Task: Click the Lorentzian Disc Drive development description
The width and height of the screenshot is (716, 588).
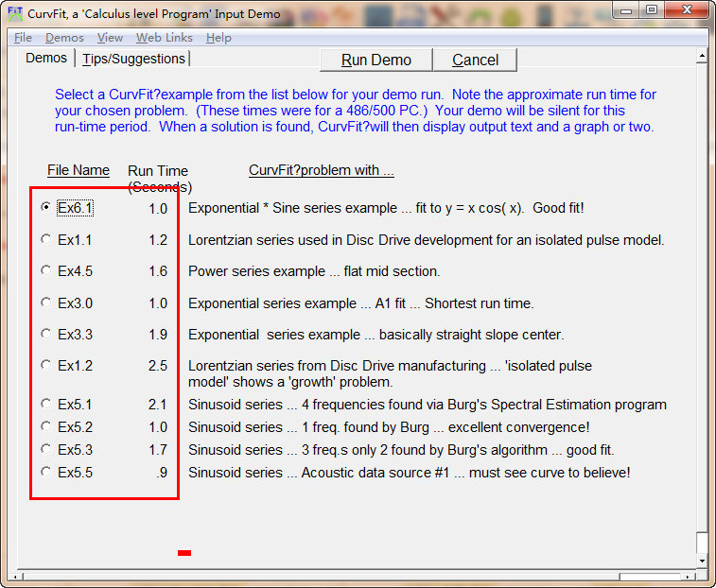Action: coord(426,240)
